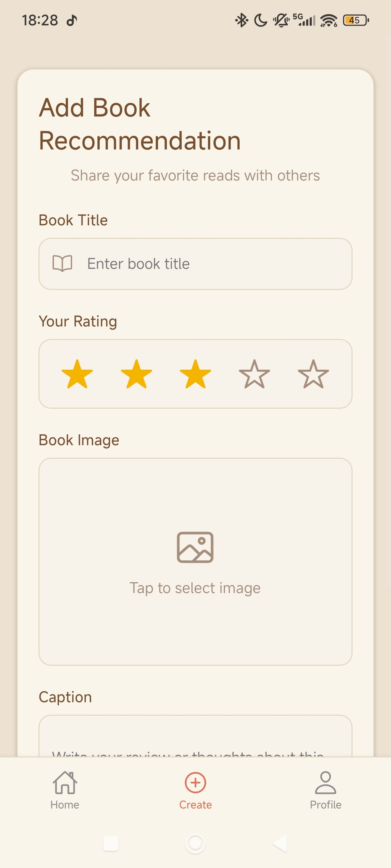Select the Create tab
This screenshot has width=391, height=868.
click(195, 790)
